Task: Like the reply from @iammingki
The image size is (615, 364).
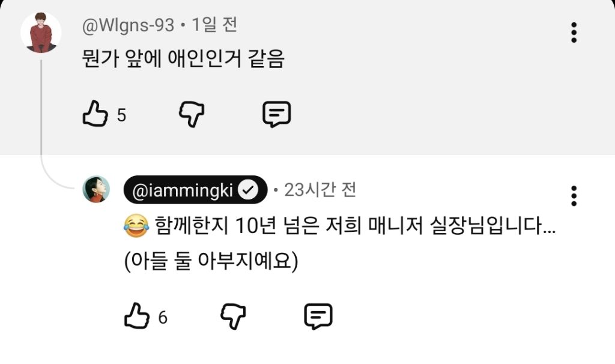Action: coord(137,316)
